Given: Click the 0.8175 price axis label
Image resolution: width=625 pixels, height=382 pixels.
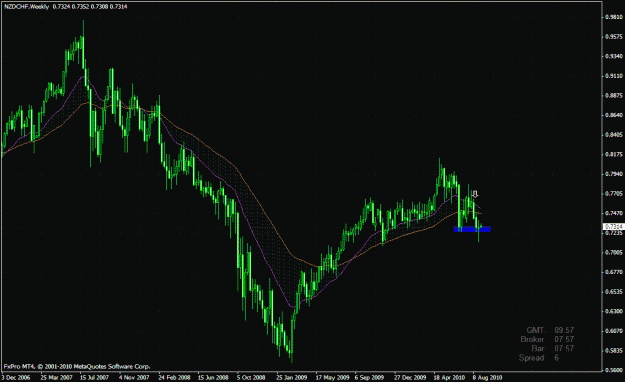Looking at the screenshot, I should point(613,154).
